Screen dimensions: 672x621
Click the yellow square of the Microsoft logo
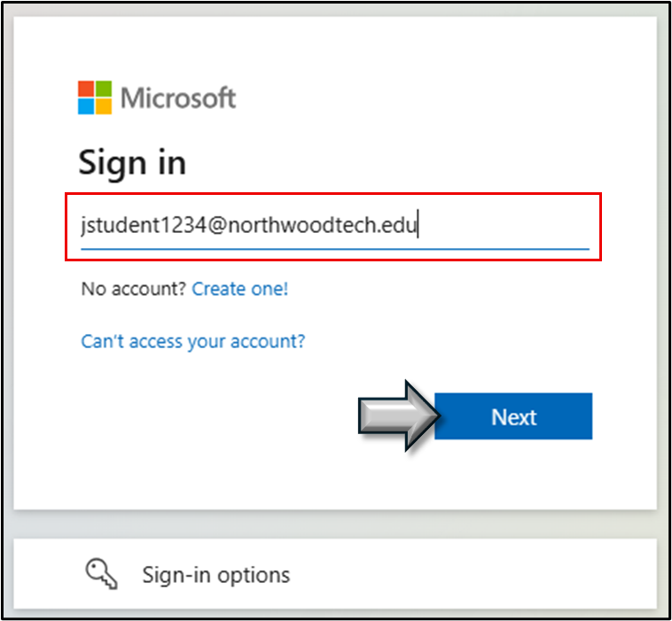click(104, 106)
